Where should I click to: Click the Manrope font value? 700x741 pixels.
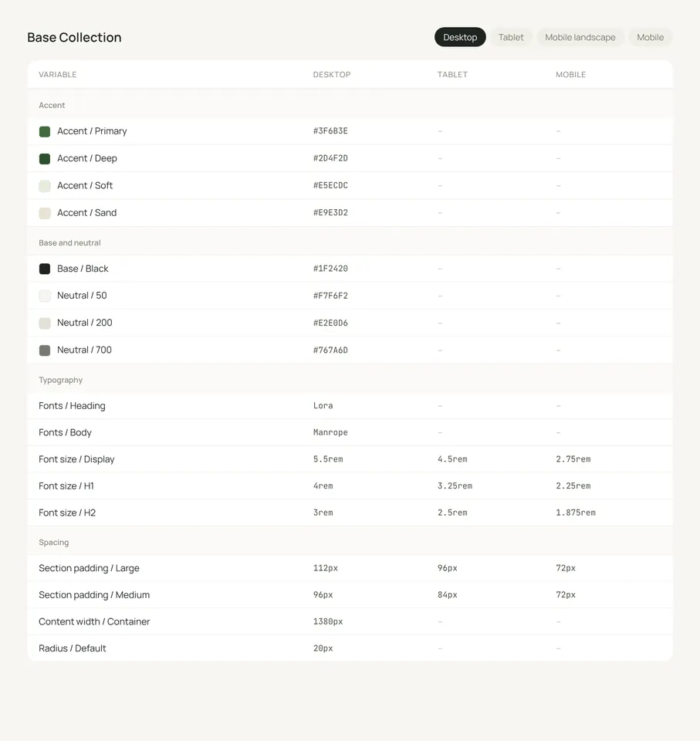pyautogui.click(x=330, y=432)
